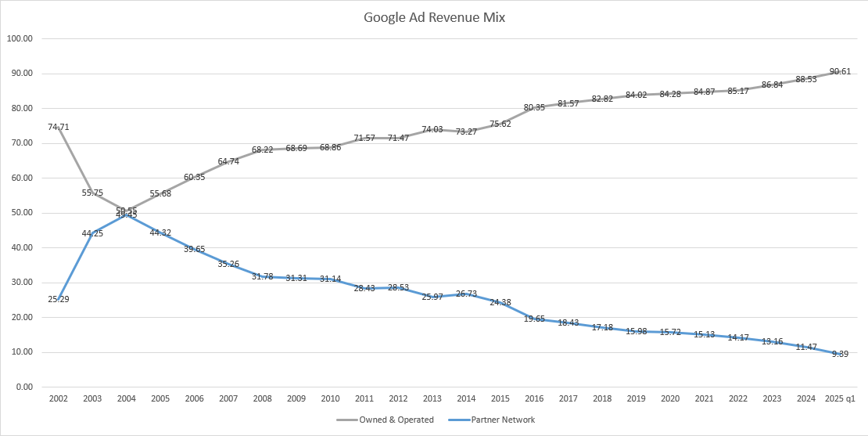Select the 88.53 data label
Screen dimensions: 868x436
[806, 79]
